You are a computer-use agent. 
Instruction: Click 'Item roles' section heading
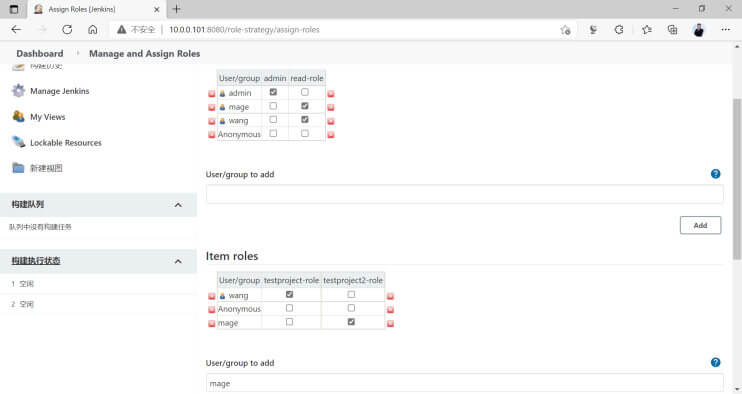(232, 256)
